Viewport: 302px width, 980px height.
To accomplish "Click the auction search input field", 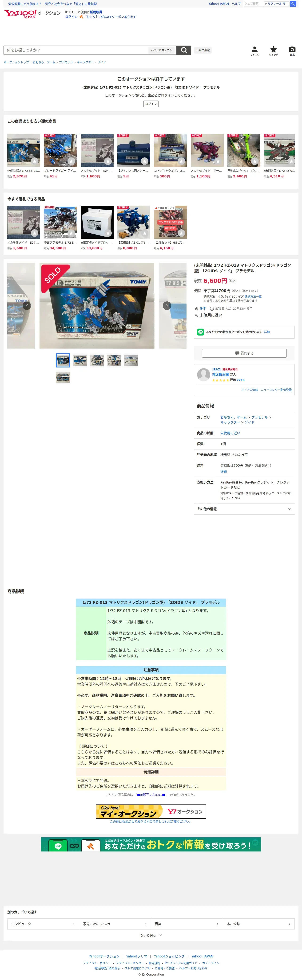I will [x=76, y=50].
